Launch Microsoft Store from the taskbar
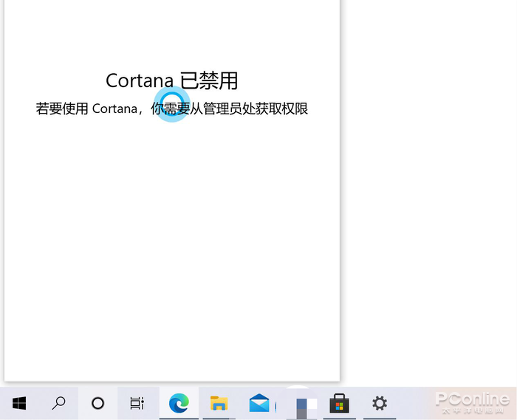The width and height of the screenshot is (517, 420). click(339, 403)
